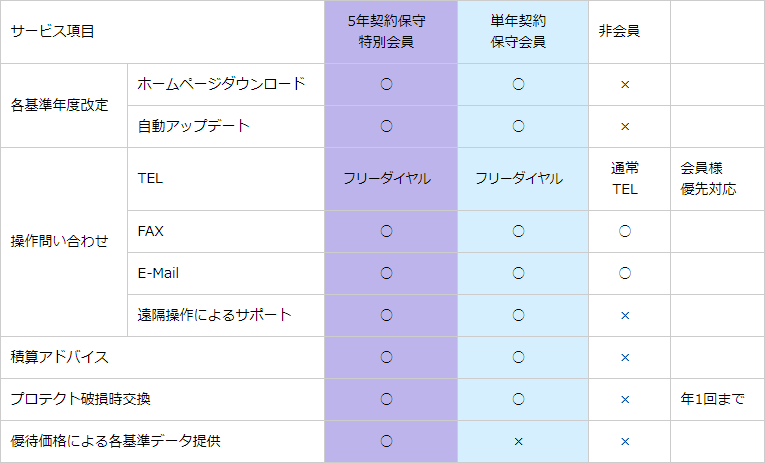
Task: Click the サービス項目 header cell
Action: 52,31
